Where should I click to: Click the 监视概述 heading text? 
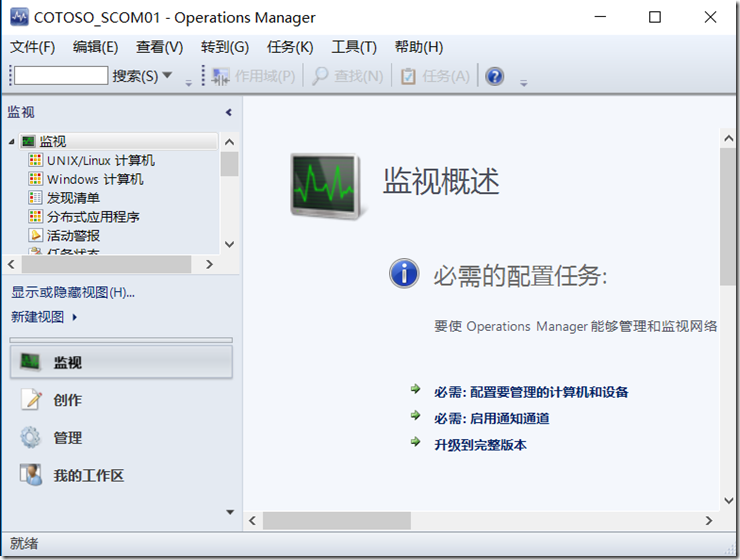(441, 181)
